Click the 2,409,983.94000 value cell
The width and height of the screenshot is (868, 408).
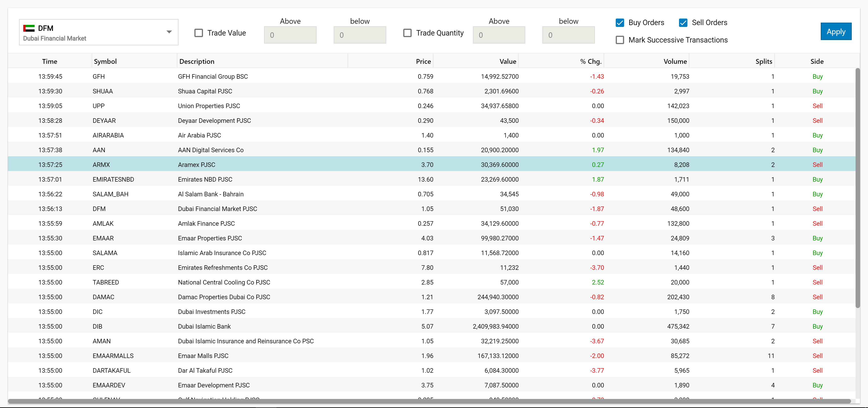tap(496, 326)
